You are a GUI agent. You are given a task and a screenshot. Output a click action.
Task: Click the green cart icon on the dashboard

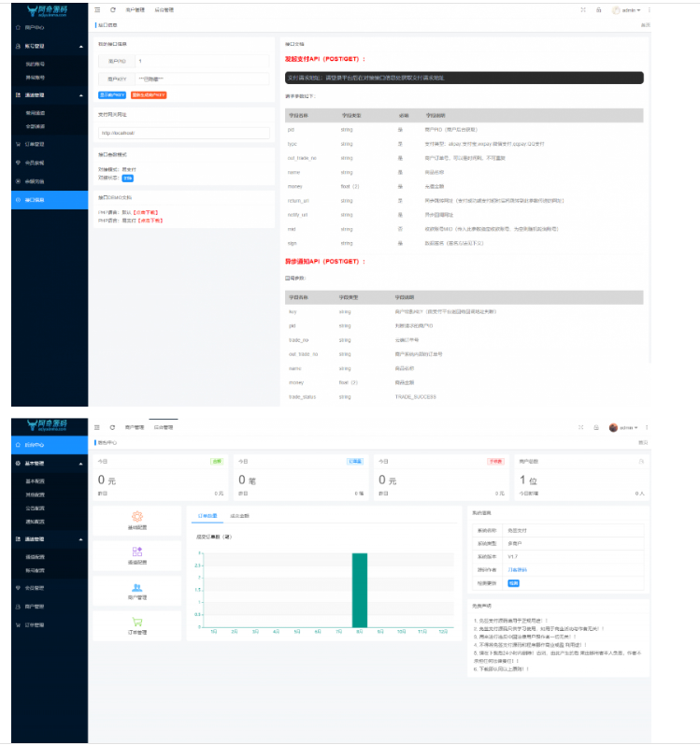point(136,622)
